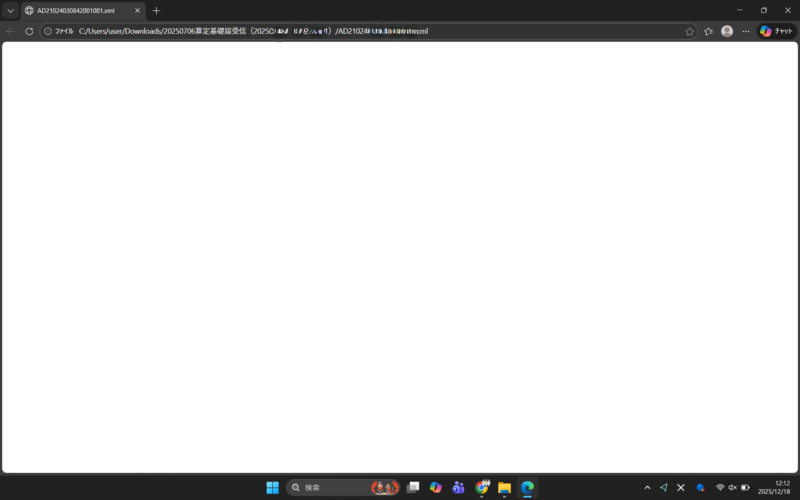Switch to Google Chrome in taskbar
This screenshot has height=500, width=800.
[482, 487]
